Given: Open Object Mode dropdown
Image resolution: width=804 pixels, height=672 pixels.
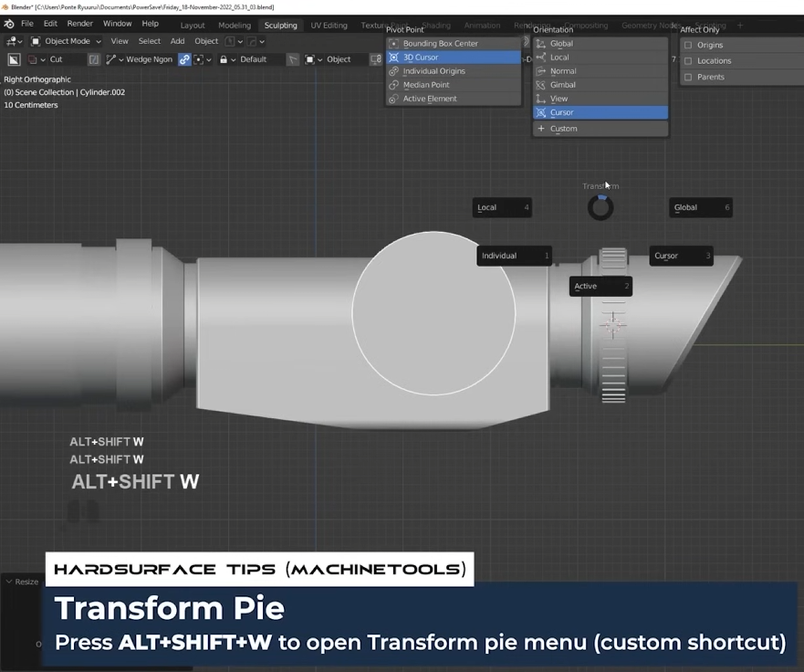Looking at the screenshot, I should click(66, 41).
